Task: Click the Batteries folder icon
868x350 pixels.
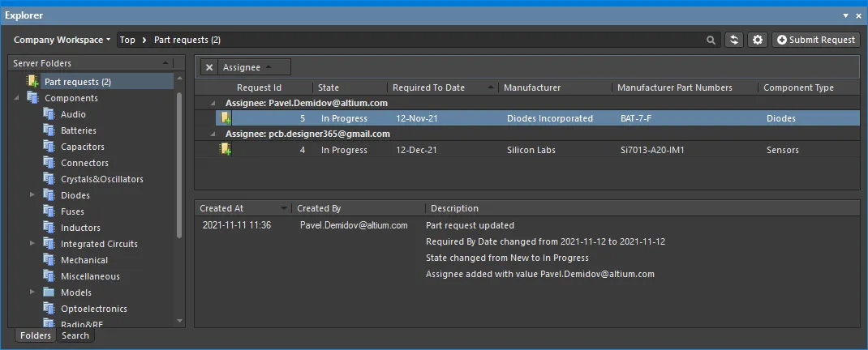Action: click(49, 130)
